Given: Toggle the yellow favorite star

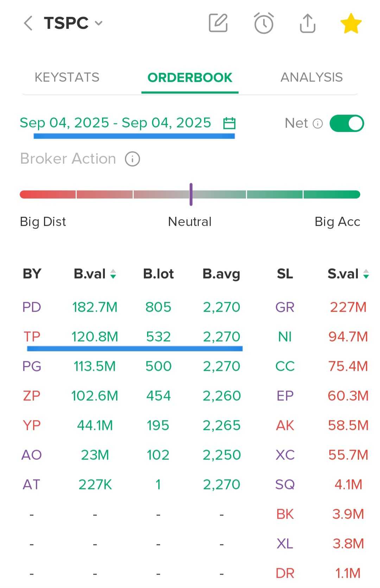Looking at the screenshot, I should (351, 23).
